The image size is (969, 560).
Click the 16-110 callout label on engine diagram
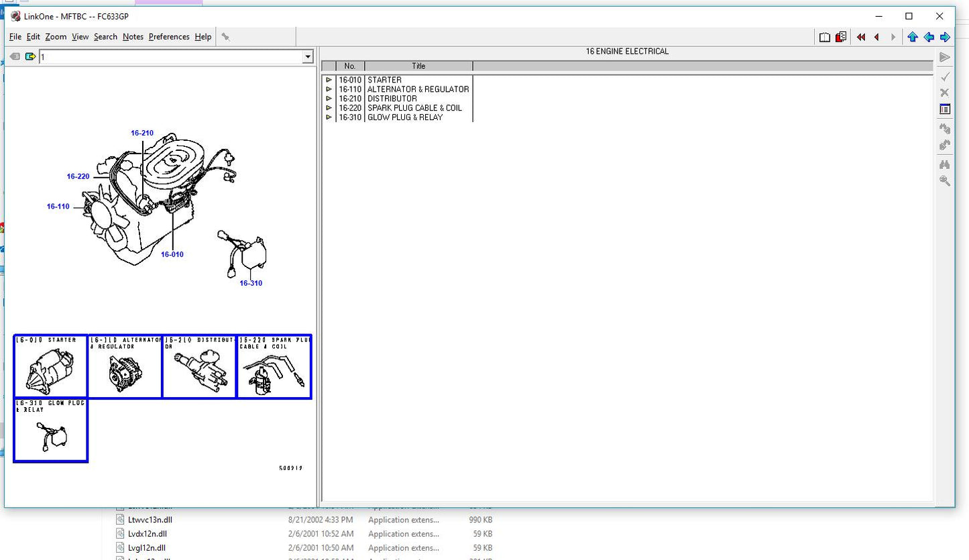(58, 207)
